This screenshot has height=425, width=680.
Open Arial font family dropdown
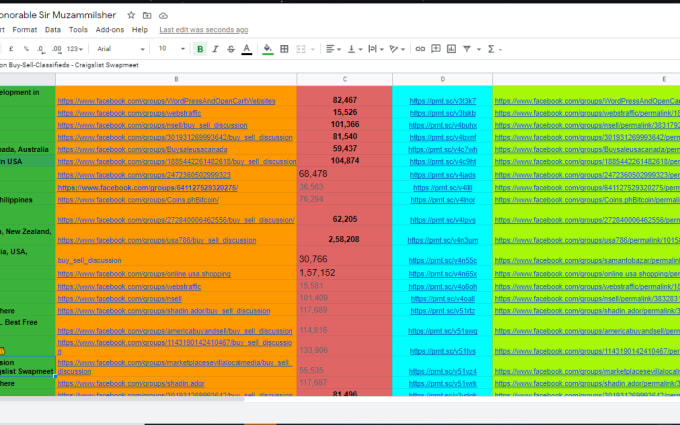pos(121,49)
